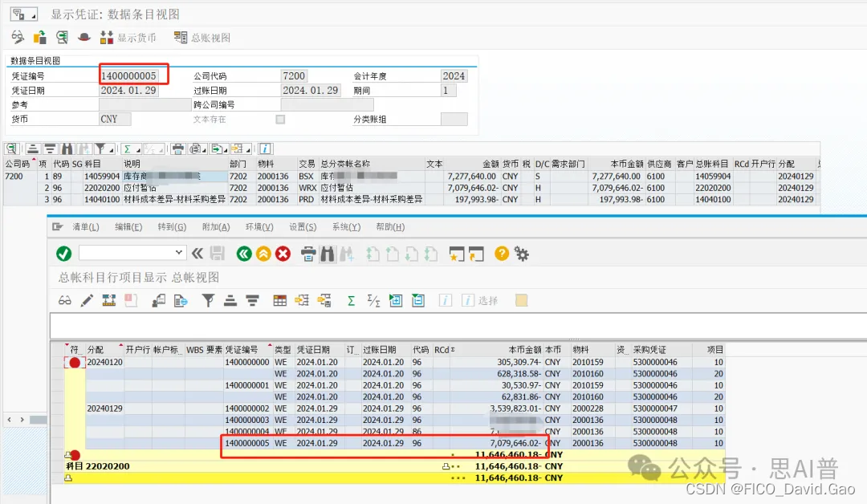Click the blue info icon in document items toolbar

(266, 148)
